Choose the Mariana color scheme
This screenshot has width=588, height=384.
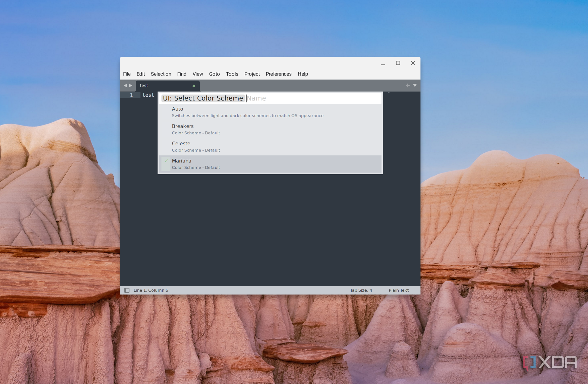[270, 164]
